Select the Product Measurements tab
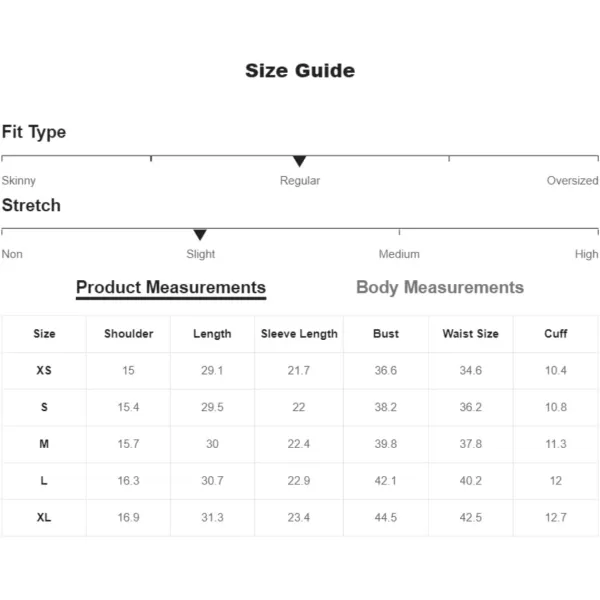 [x=171, y=288]
